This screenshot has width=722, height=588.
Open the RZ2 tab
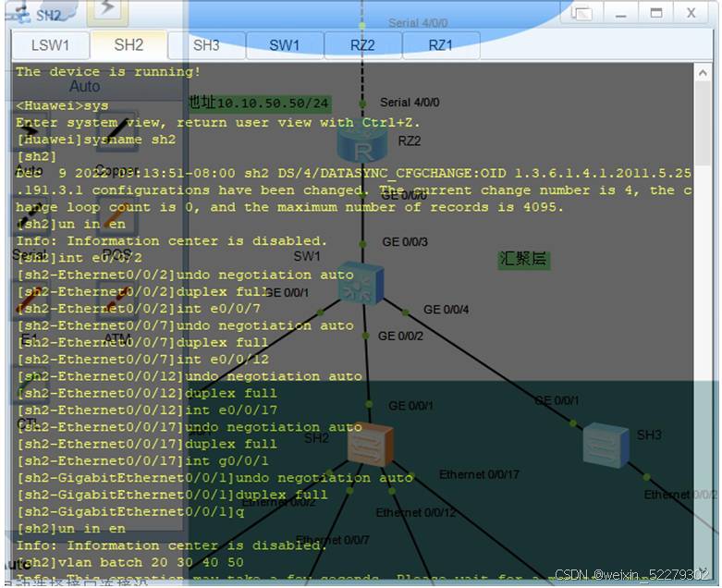click(x=362, y=45)
